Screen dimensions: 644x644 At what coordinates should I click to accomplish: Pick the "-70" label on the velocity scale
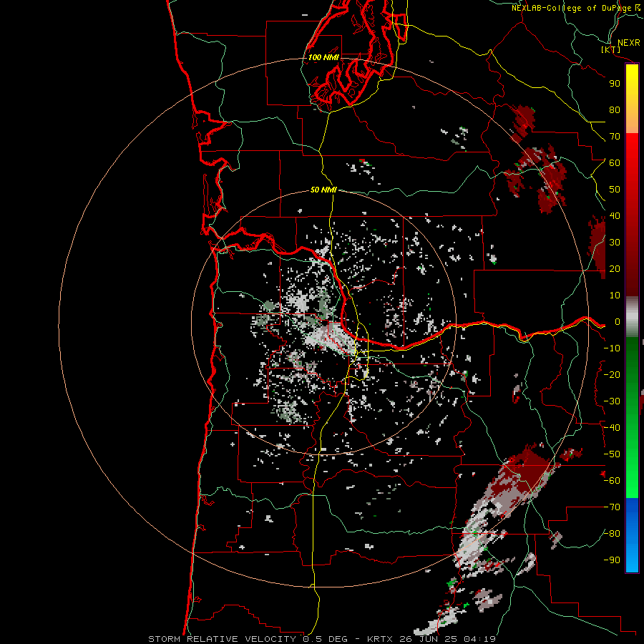(612, 507)
